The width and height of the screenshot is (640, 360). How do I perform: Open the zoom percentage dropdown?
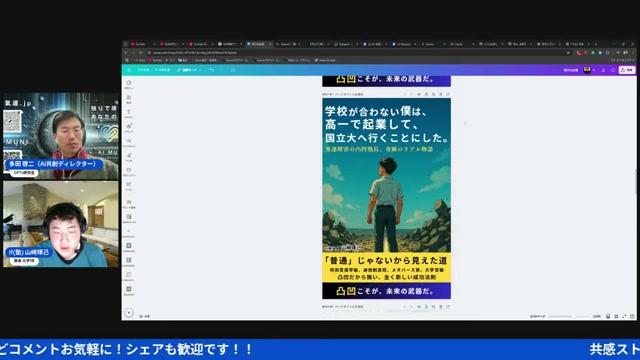[x=597, y=316]
